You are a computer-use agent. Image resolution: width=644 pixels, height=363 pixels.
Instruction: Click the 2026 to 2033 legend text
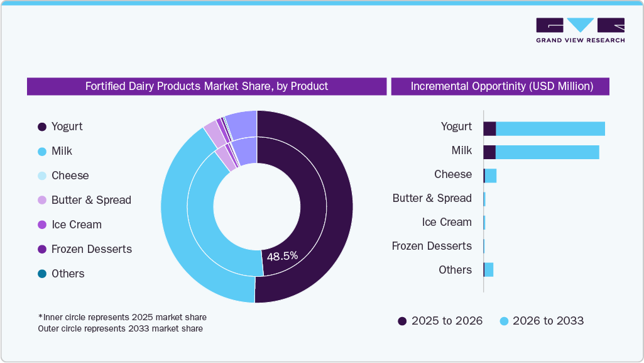click(x=548, y=321)
